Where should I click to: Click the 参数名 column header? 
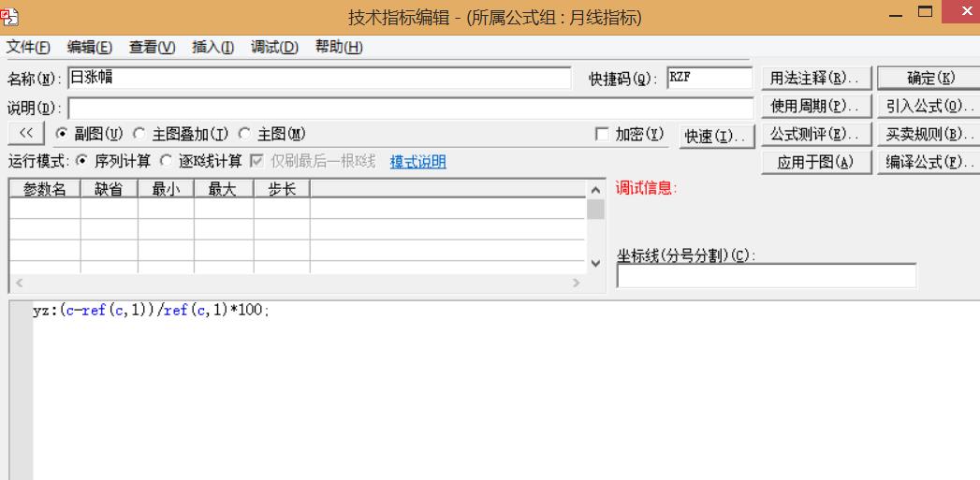(x=44, y=189)
